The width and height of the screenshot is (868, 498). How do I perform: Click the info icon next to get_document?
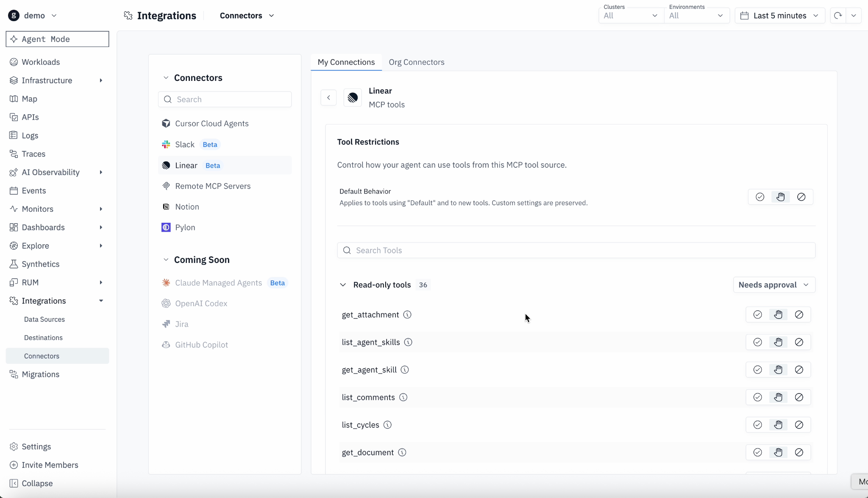pos(402,452)
